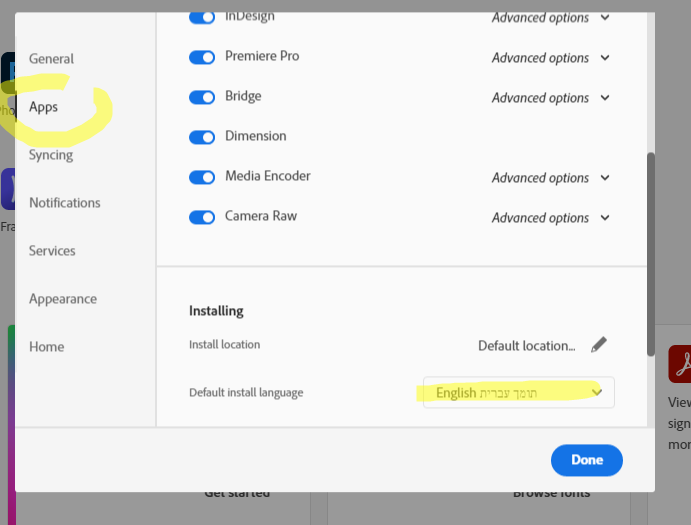691x525 pixels.
Task: Toggle the Media Encoder switch
Action: [202, 177]
